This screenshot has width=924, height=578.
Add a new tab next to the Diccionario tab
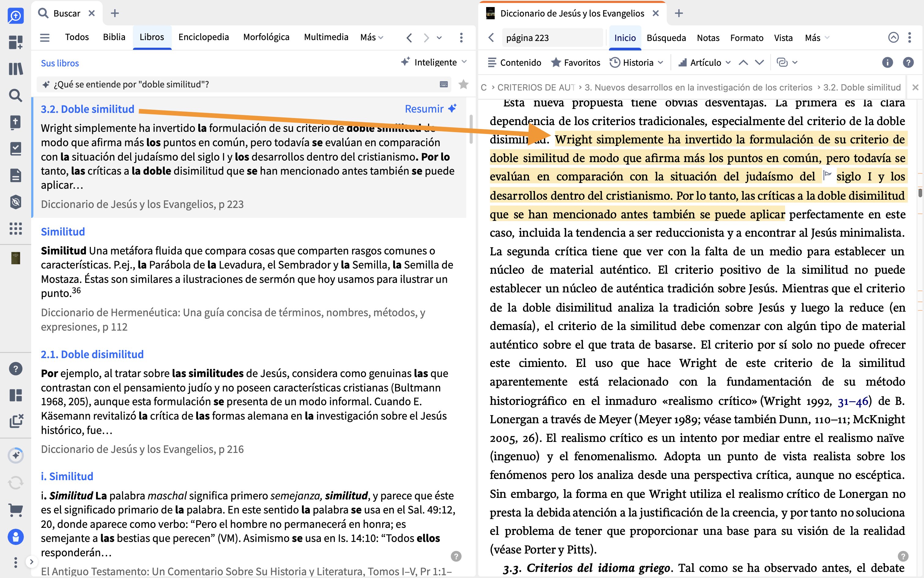pyautogui.click(x=679, y=13)
